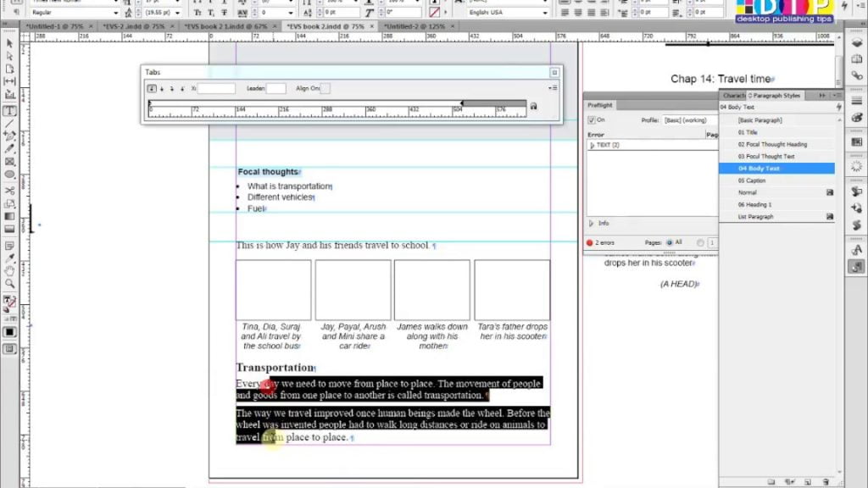Click the X position field in Tabs dialog

[x=216, y=88]
